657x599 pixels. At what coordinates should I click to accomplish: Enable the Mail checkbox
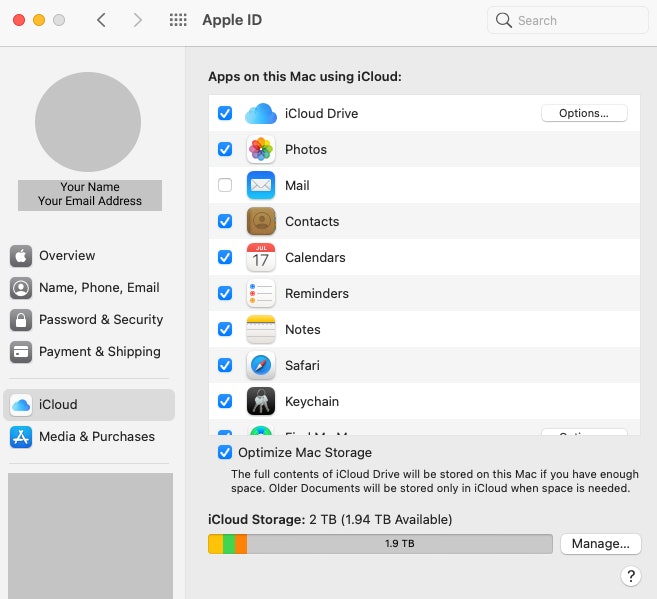click(x=225, y=185)
